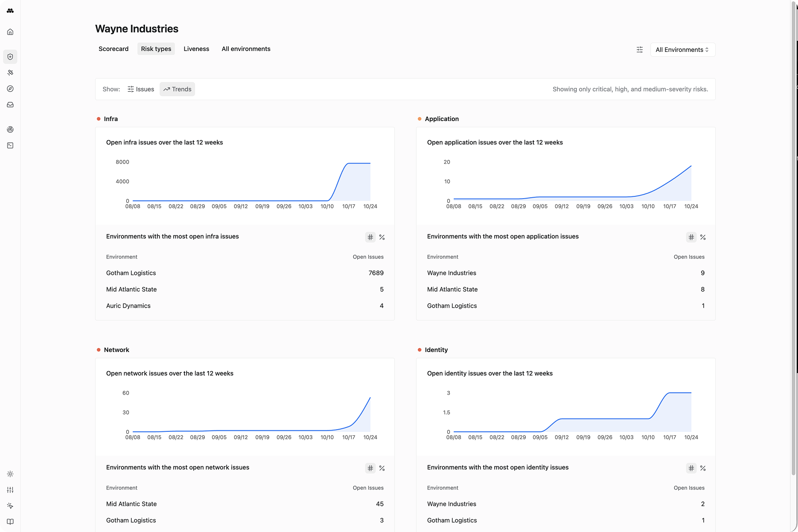The width and height of the screenshot is (798, 532).
Task: Open the terminal console icon
Action: (10, 145)
